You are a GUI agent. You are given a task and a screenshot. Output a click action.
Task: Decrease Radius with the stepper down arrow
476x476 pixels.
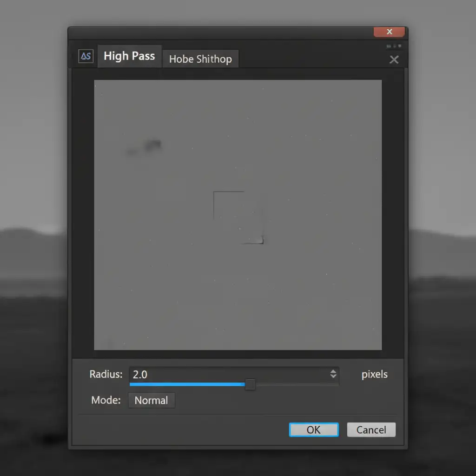[333, 377]
